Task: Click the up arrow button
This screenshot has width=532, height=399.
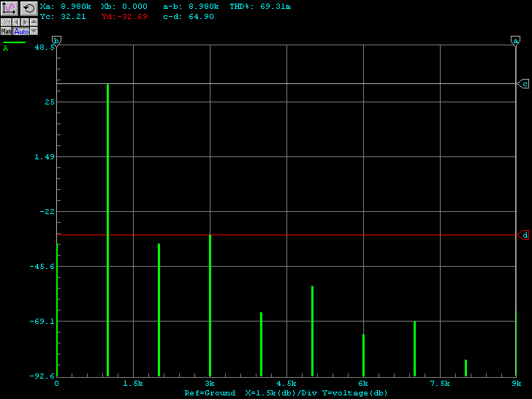Action: tap(34, 23)
